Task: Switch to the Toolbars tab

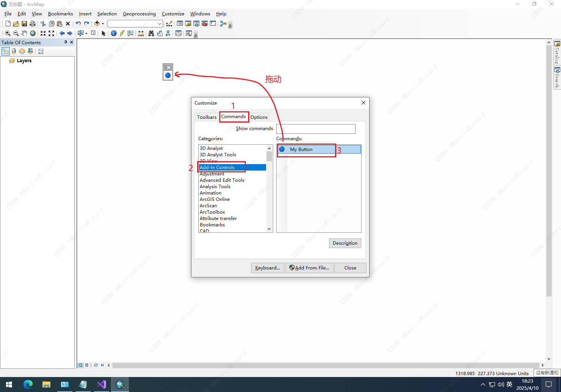Action: pos(207,117)
